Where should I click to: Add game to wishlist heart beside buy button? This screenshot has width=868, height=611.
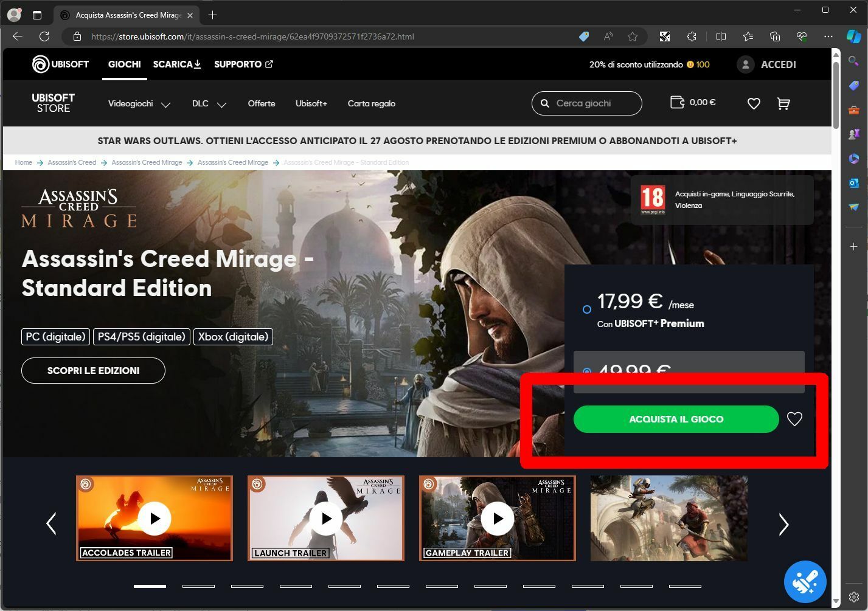pos(794,419)
